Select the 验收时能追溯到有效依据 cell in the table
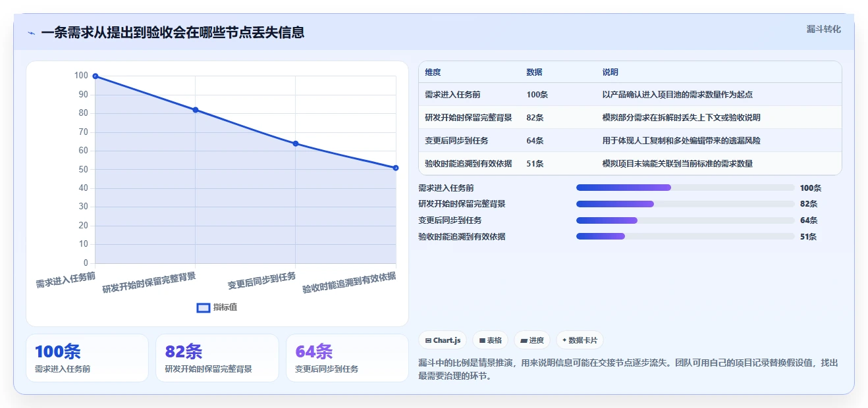868x408 pixels. pos(468,164)
